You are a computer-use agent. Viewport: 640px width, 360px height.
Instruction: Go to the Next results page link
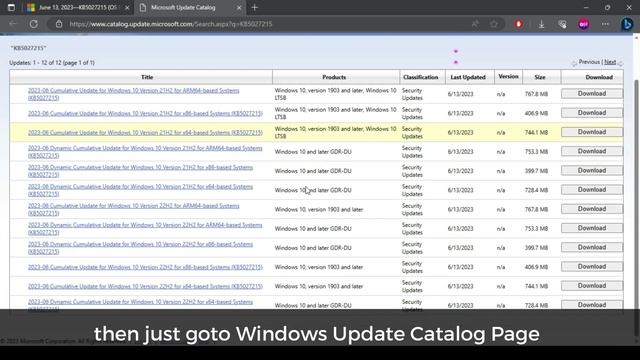[x=610, y=62]
